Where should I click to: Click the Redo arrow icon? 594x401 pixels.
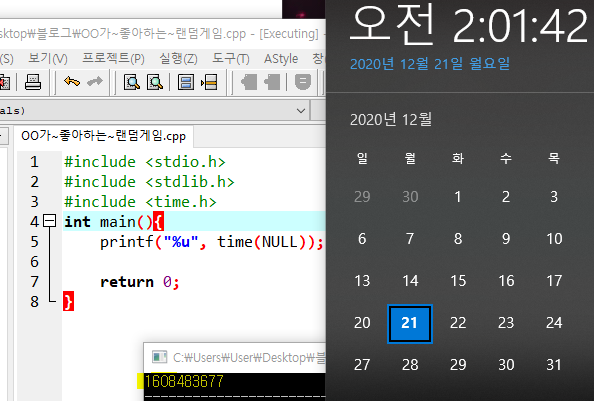95,81
